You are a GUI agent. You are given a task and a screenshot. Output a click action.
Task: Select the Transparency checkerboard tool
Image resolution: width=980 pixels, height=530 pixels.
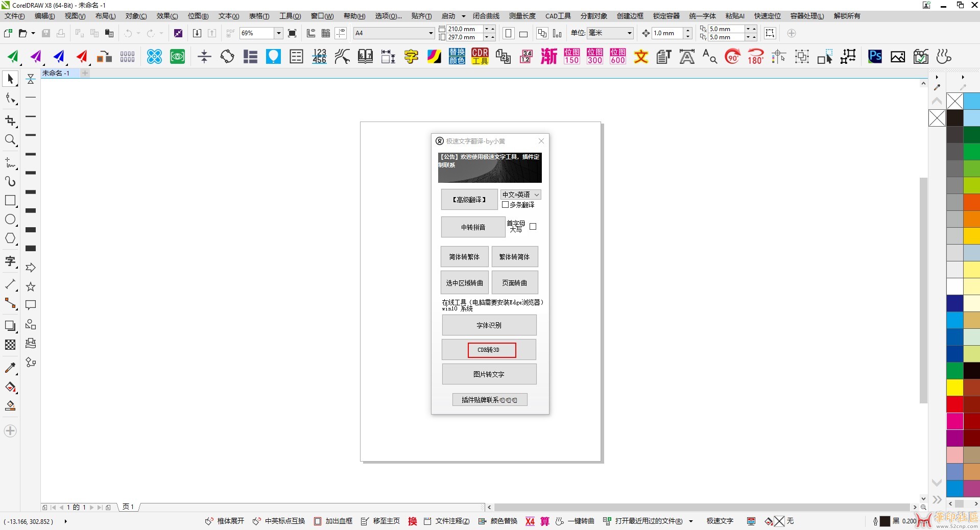click(10, 345)
